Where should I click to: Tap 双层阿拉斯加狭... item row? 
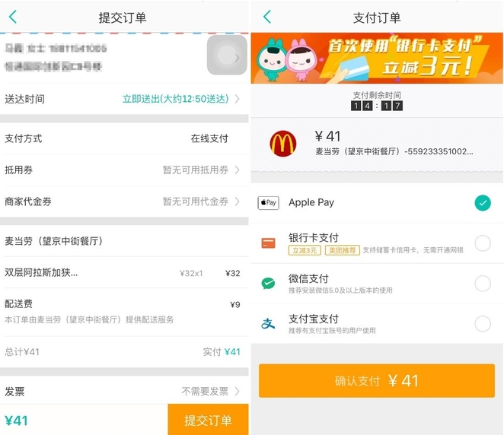[124, 273]
